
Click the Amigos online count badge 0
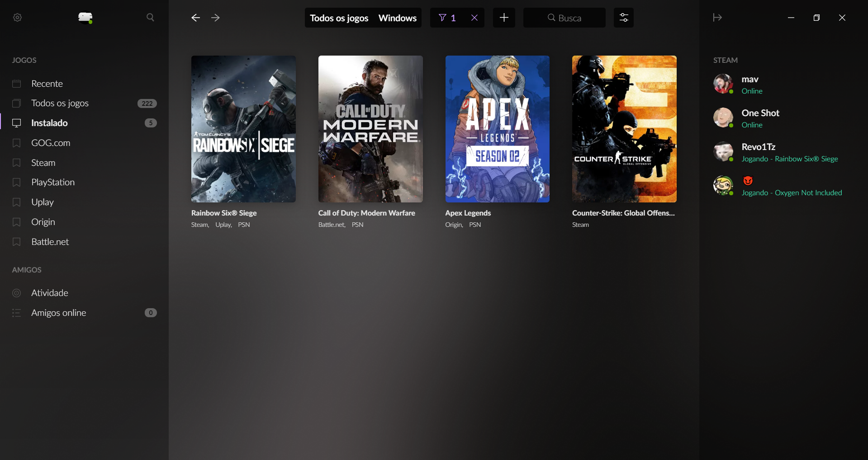[151, 313]
